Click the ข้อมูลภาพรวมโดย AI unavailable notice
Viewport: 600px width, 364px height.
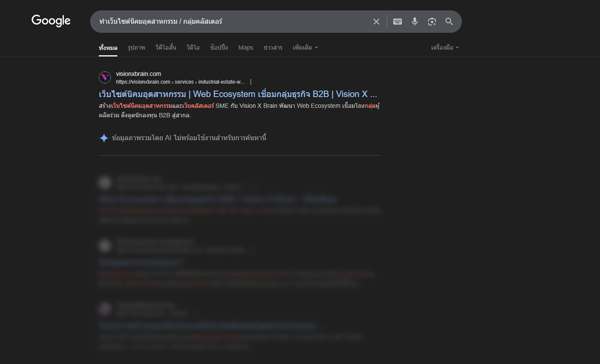click(189, 138)
